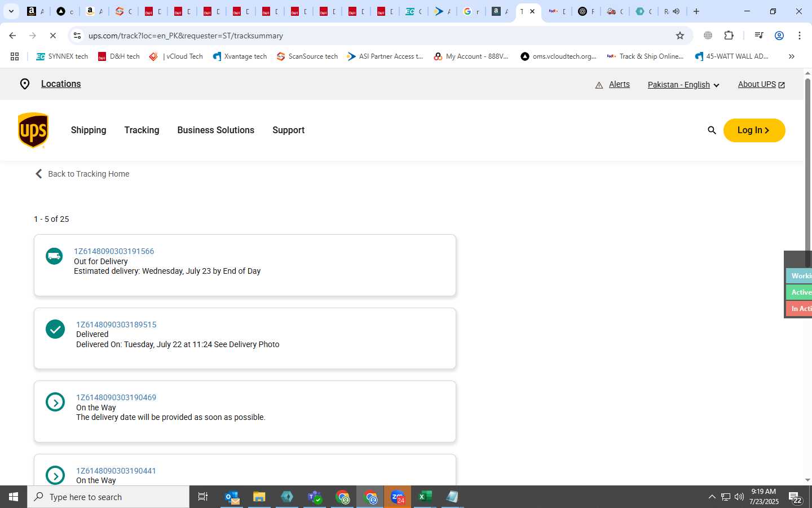Open Chrome apps grid in bookmarks bar

click(15, 56)
